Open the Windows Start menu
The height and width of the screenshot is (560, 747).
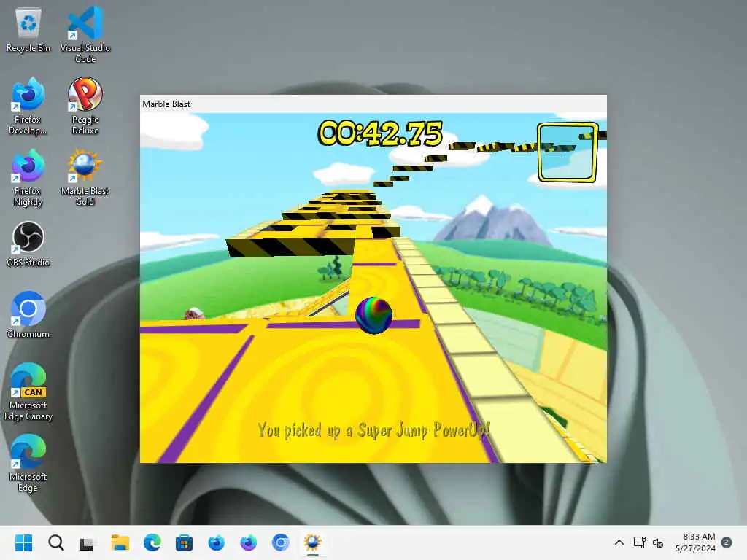24,542
